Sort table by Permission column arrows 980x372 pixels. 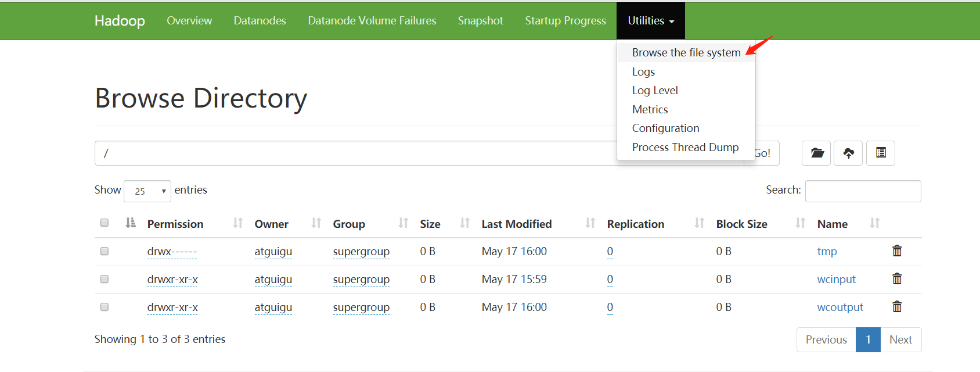click(237, 223)
